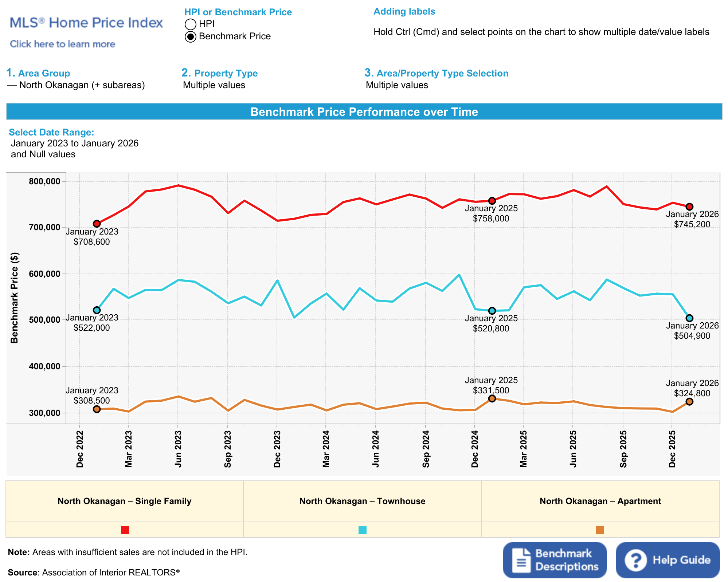Screen dimensions: 728x582
Task: Click the Dec 2024 x-axis label
Action: pos(474,449)
